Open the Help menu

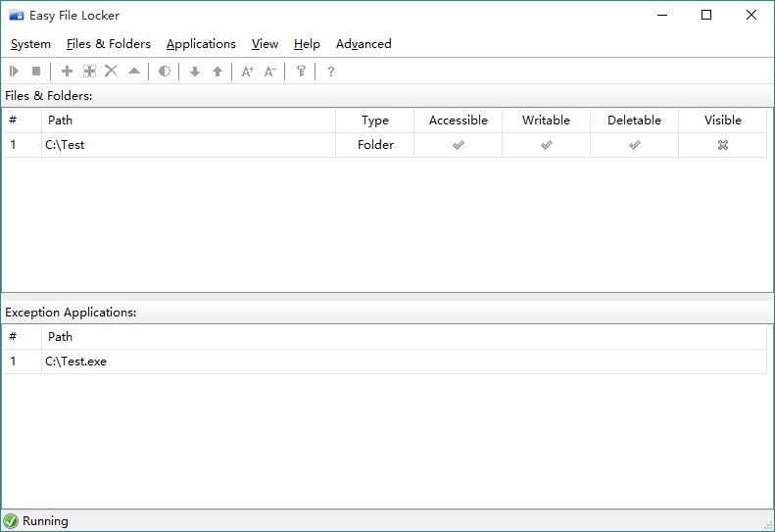307,44
